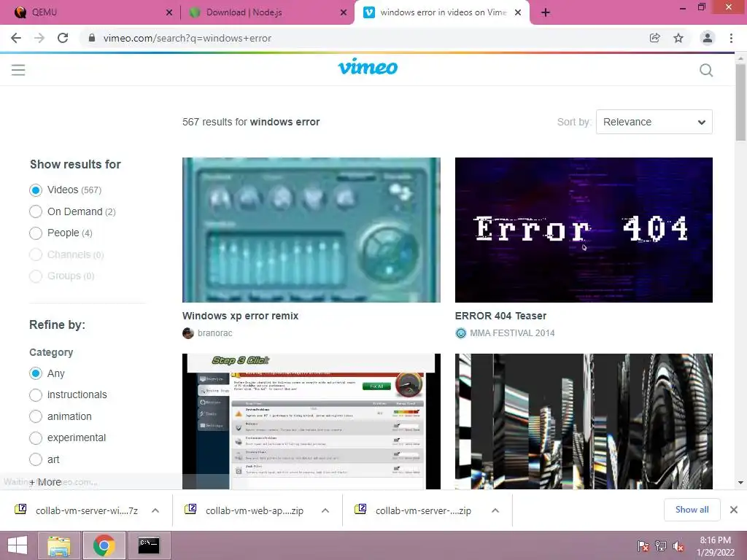Open Command Prompt from taskbar
This screenshot has height=560, width=747.
[149, 545]
